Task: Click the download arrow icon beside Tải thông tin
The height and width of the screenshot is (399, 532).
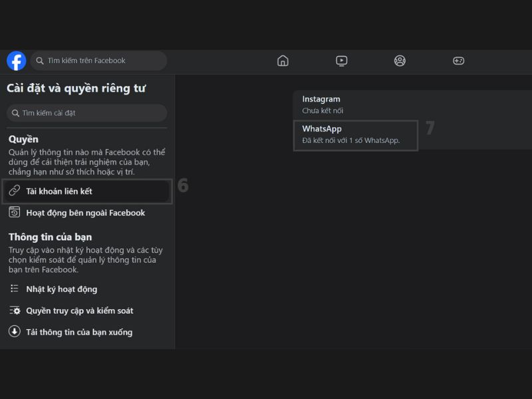Action: point(15,332)
